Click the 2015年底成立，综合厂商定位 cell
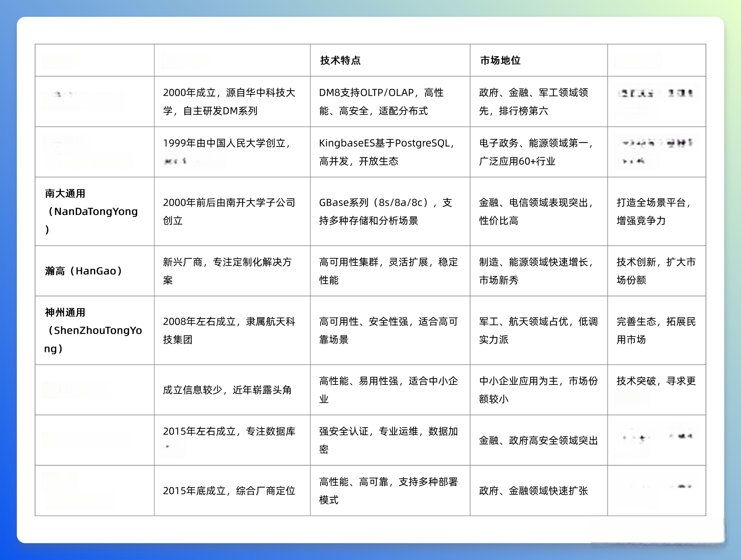This screenshot has width=741, height=560. (232, 491)
